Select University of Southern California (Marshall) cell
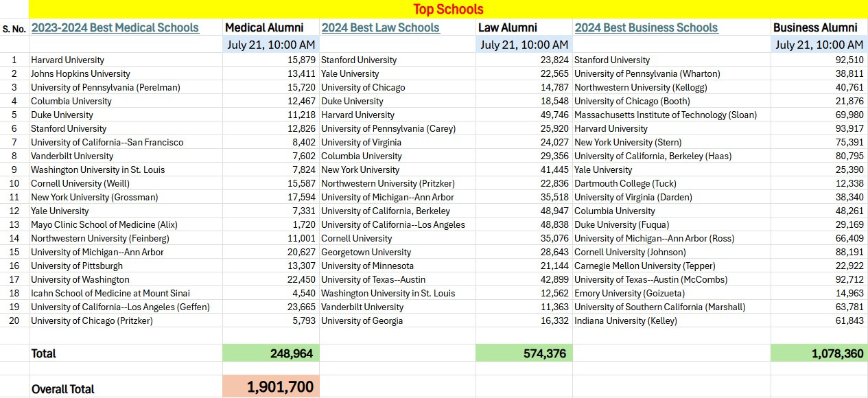 click(672, 307)
